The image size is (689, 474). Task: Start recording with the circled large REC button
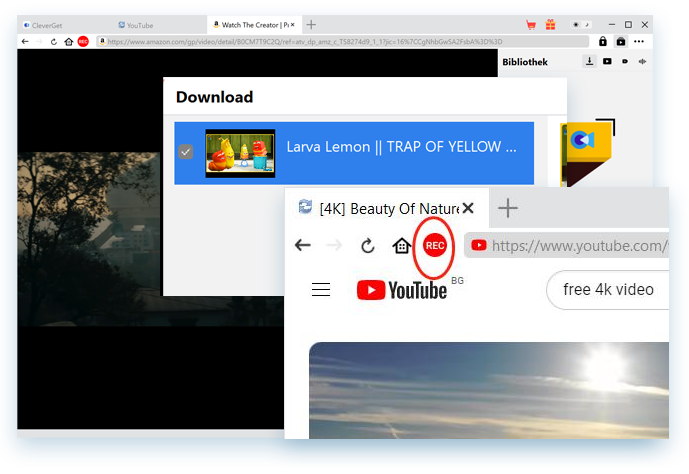click(x=435, y=246)
